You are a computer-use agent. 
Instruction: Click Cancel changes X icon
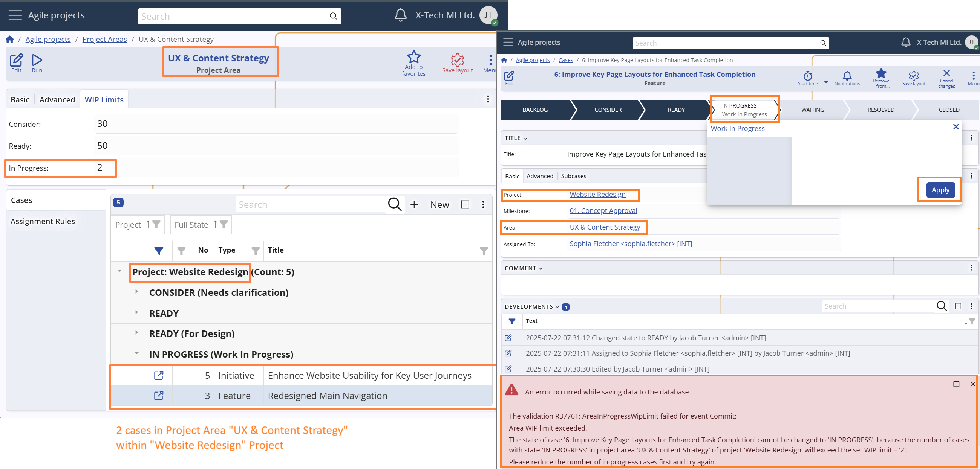(x=946, y=73)
